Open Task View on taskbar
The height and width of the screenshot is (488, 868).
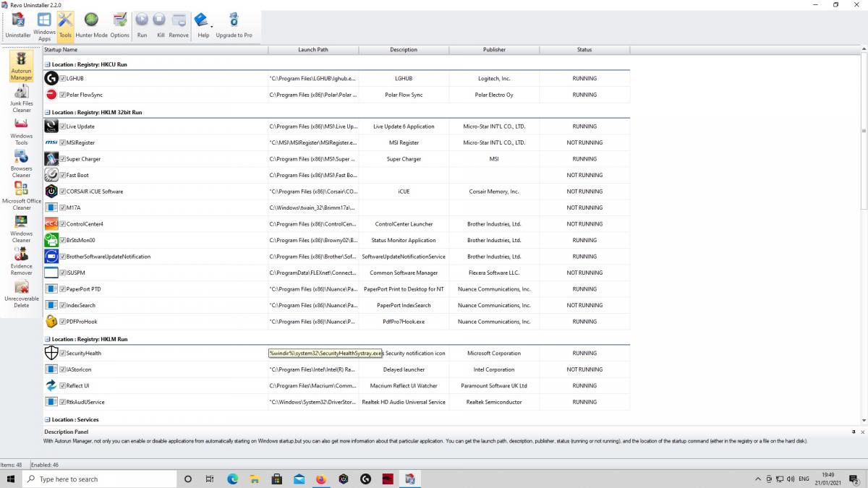[210, 479]
